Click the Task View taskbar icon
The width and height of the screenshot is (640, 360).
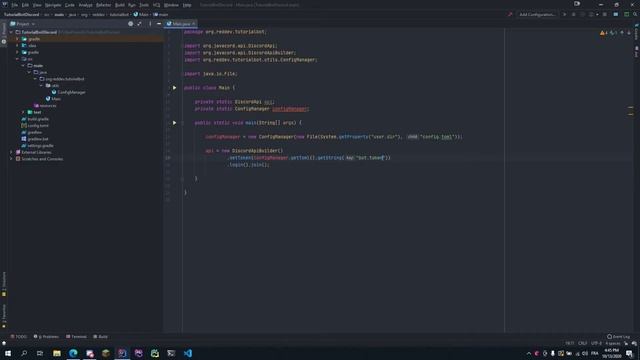40,353
